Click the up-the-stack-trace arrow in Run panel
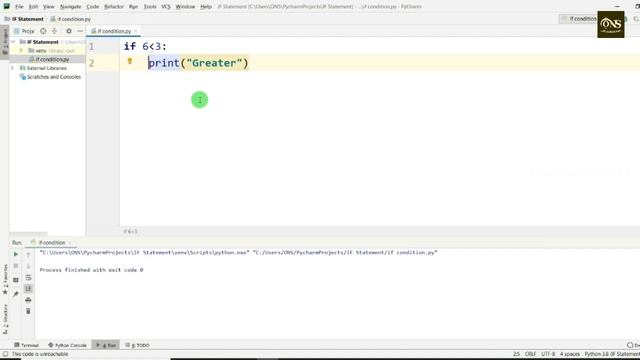 28,255
